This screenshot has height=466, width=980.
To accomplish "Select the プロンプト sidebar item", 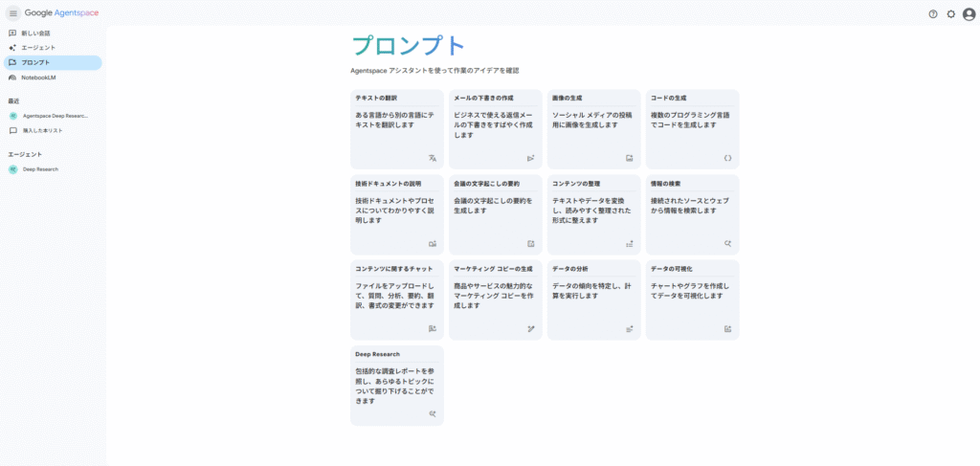I will click(53, 62).
